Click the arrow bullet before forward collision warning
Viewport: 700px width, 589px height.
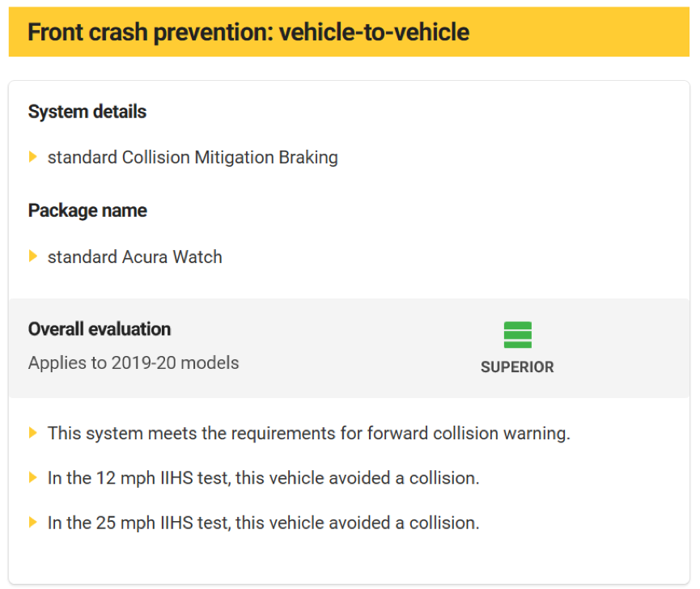coord(32,432)
